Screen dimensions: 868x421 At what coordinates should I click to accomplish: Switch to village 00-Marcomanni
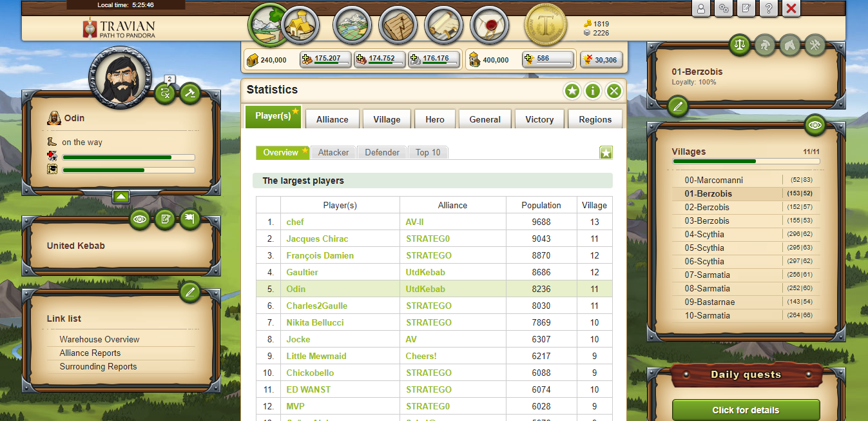coord(713,180)
